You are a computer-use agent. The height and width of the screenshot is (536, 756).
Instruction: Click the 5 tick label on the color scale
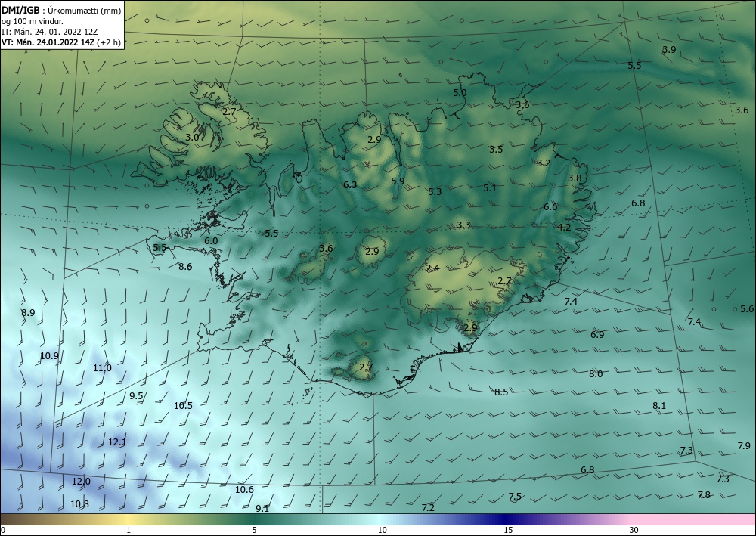pyautogui.click(x=254, y=530)
